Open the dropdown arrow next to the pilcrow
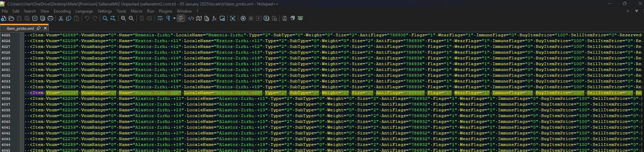 click(x=174, y=18)
